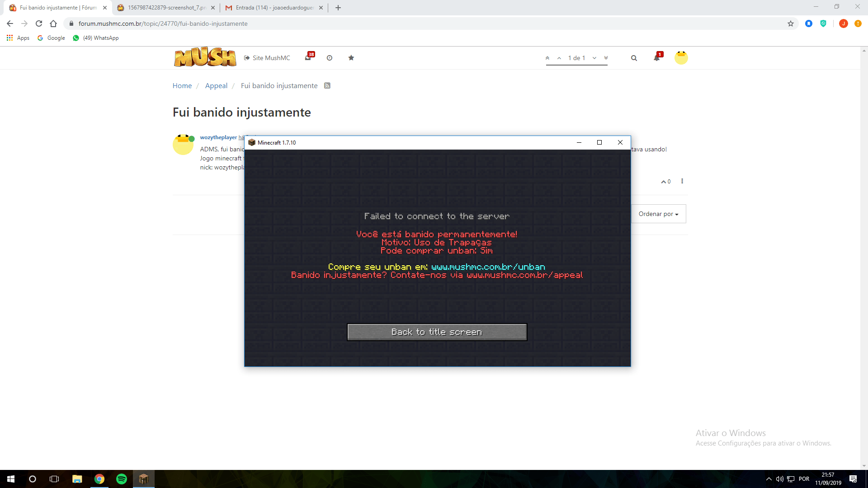Image resolution: width=868 pixels, height=488 pixels.
Task: Go to Appeal breadcrumb
Action: pos(216,86)
